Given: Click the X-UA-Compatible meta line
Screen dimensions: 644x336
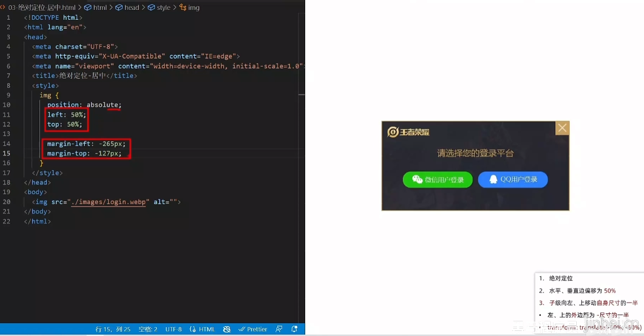Looking at the screenshot, I should [x=136, y=56].
